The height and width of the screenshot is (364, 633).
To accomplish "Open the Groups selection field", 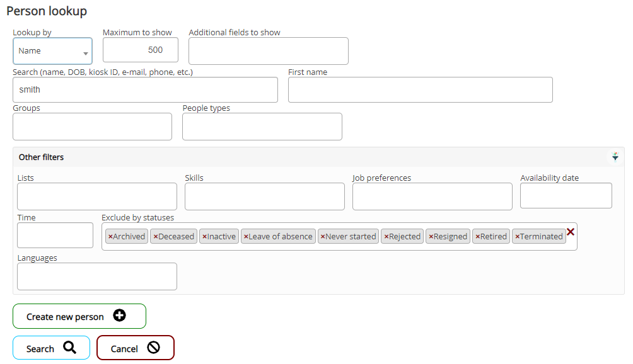I will coord(92,127).
